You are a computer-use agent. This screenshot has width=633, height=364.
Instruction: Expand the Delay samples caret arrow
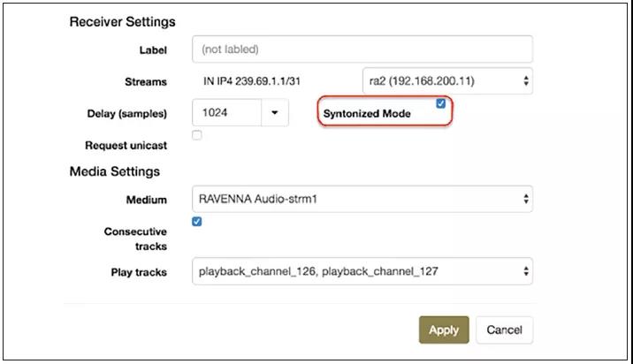click(275, 112)
